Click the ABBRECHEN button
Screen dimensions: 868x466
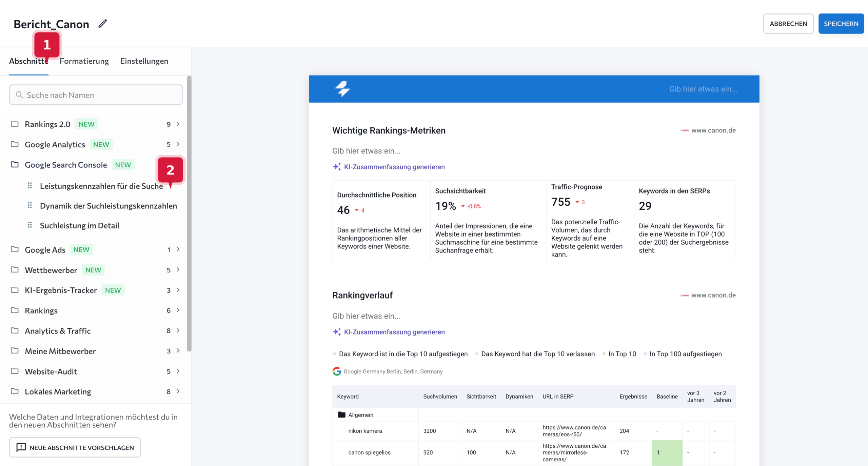788,24
